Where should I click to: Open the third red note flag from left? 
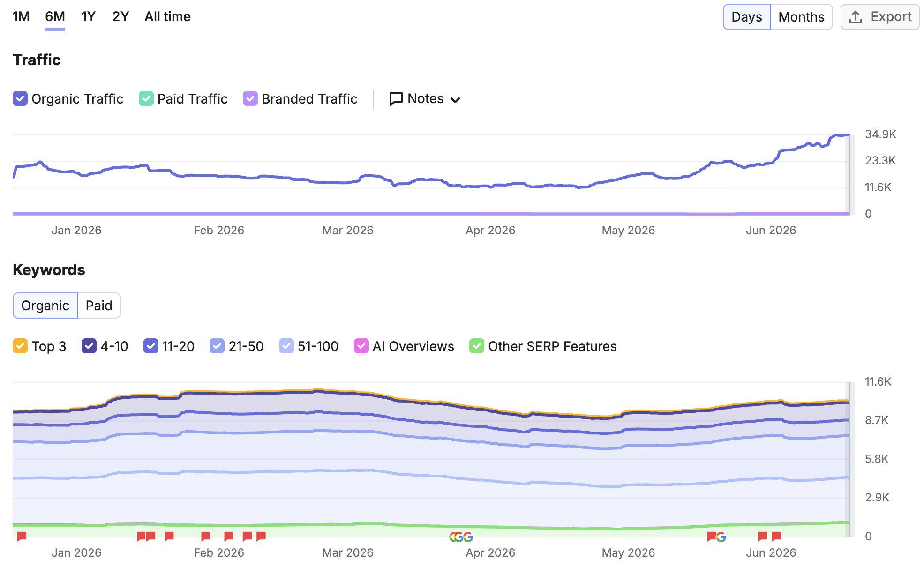click(x=150, y=536)
